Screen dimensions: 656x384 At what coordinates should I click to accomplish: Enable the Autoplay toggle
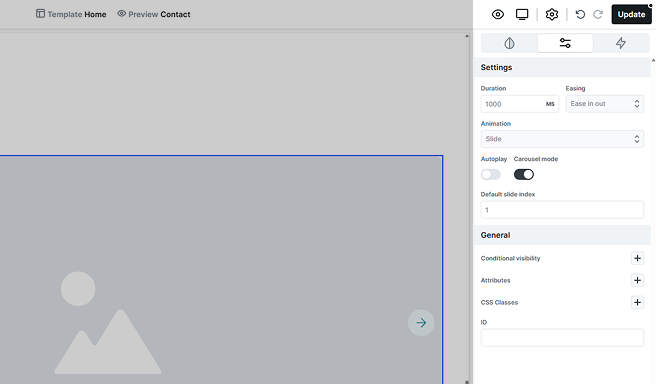(x=491, y=174)
